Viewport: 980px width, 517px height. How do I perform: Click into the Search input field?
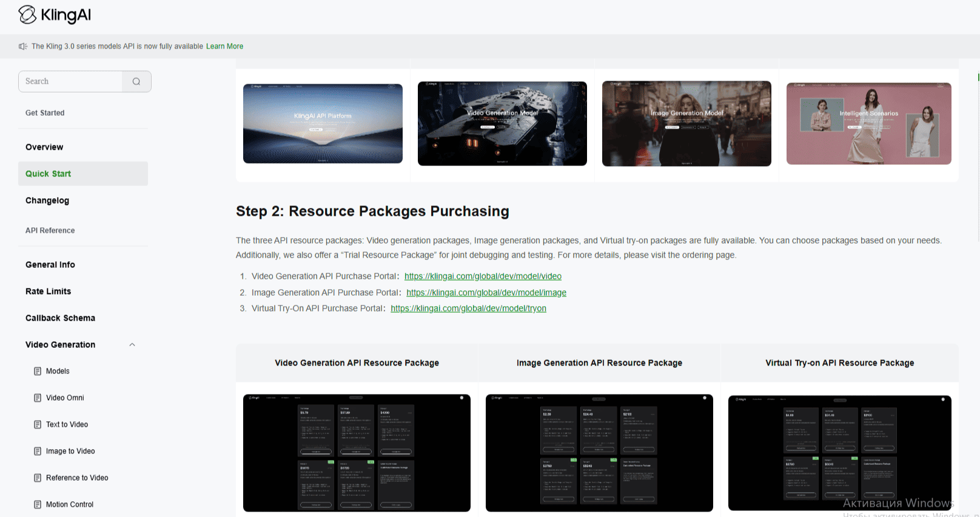click(x=71, y=82)
